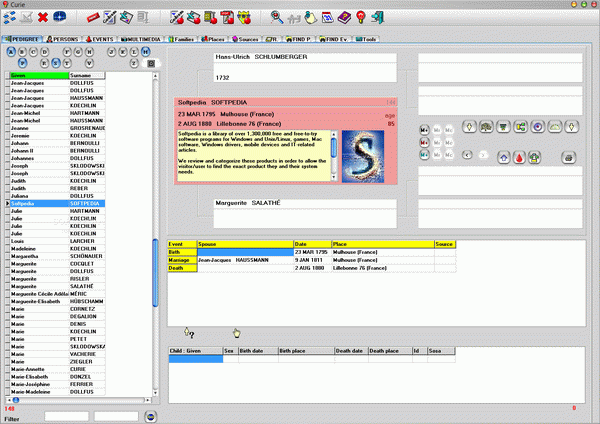Open the calendar toolbar icon

click(x=328, y=18)
